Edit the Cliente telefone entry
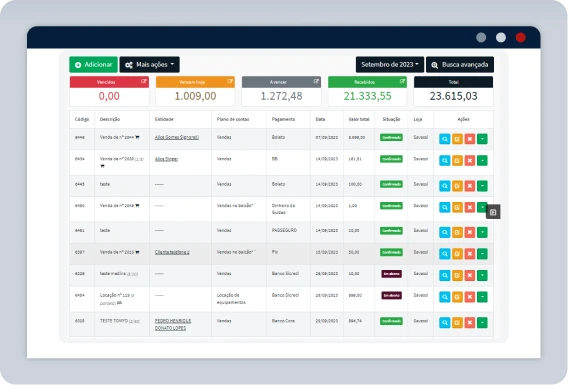The height and width of the screenshot is (385, 568). click(457, 254)
